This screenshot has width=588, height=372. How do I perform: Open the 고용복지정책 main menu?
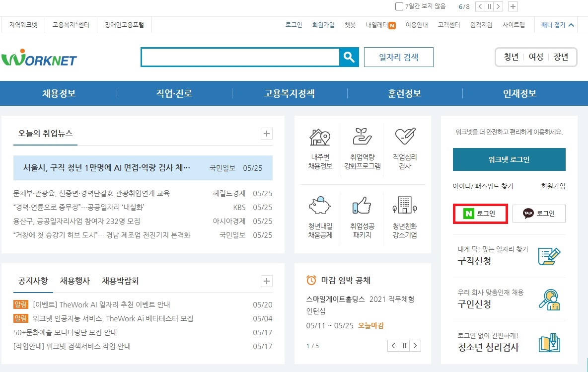pyautogui.click(x=290, y=93)
